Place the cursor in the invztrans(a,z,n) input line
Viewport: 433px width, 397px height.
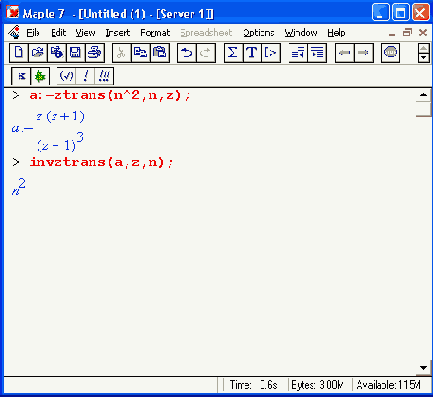click(101, 162)
